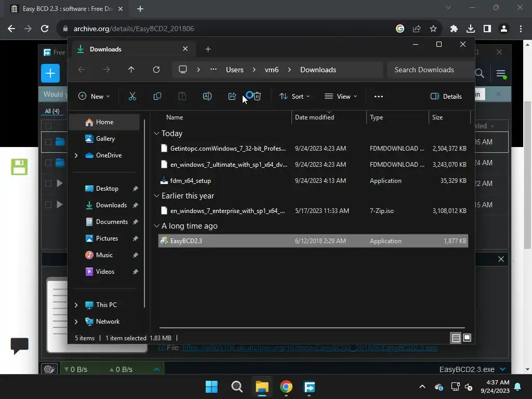
Task: Check the third download row checkbox in Free Download Manager
Action: coord(48,183)
